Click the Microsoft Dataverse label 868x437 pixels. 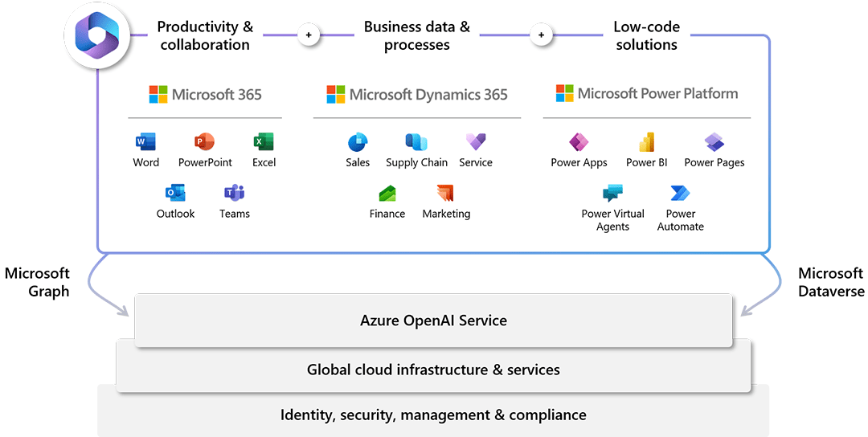point(831,282)
